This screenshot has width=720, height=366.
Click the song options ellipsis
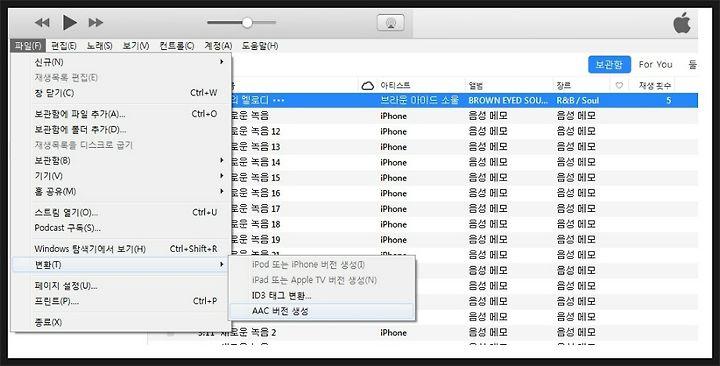[x=279, y=100]
